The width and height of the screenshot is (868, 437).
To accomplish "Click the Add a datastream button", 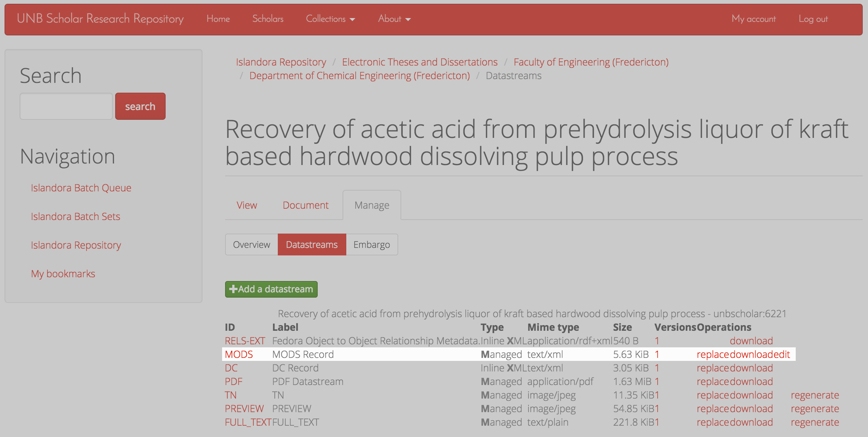I will click(x=271, y=289).
